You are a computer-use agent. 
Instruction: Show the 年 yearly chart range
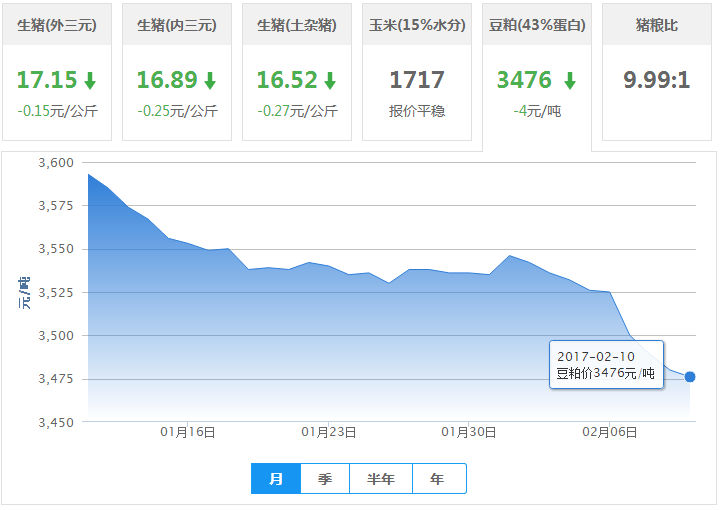439,479
